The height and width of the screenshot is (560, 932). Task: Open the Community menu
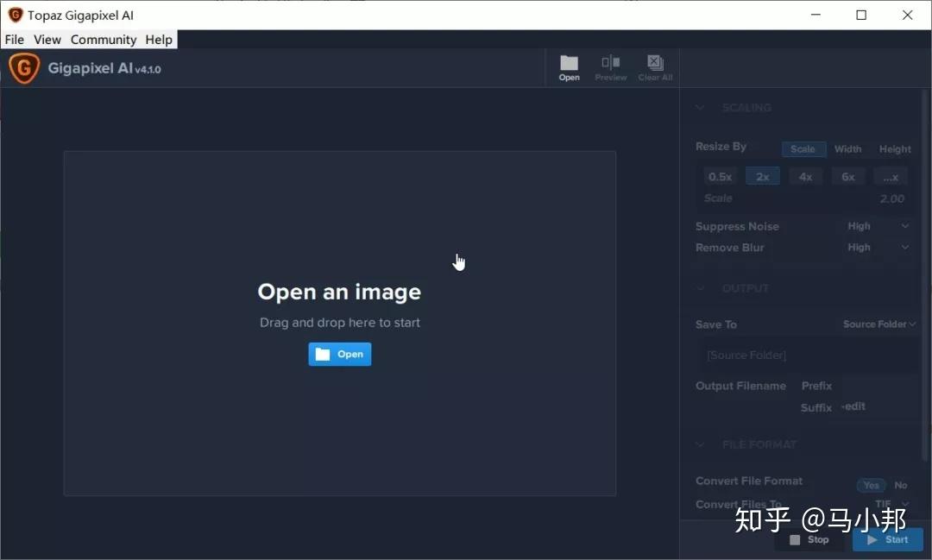coord(104,40)
